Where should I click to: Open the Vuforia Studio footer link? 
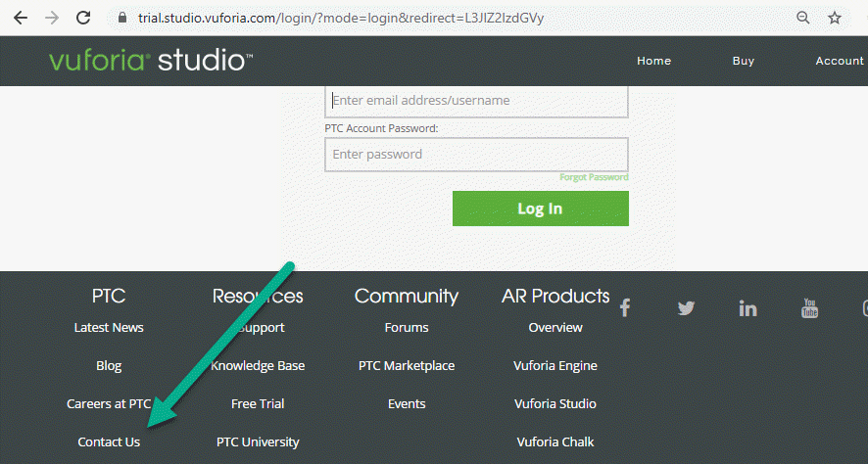pyautogui.click(x=555, y=403)
